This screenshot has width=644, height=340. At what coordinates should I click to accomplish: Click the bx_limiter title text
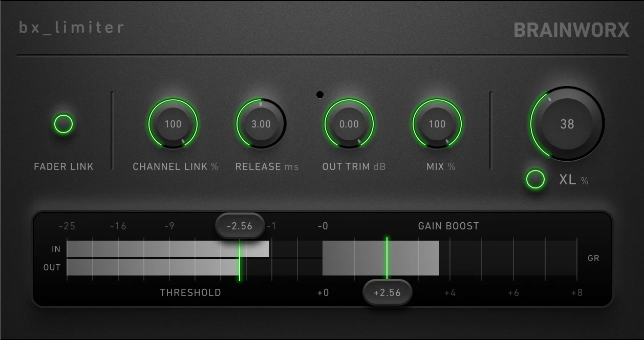pyautogui.click(x=70, y=27)
